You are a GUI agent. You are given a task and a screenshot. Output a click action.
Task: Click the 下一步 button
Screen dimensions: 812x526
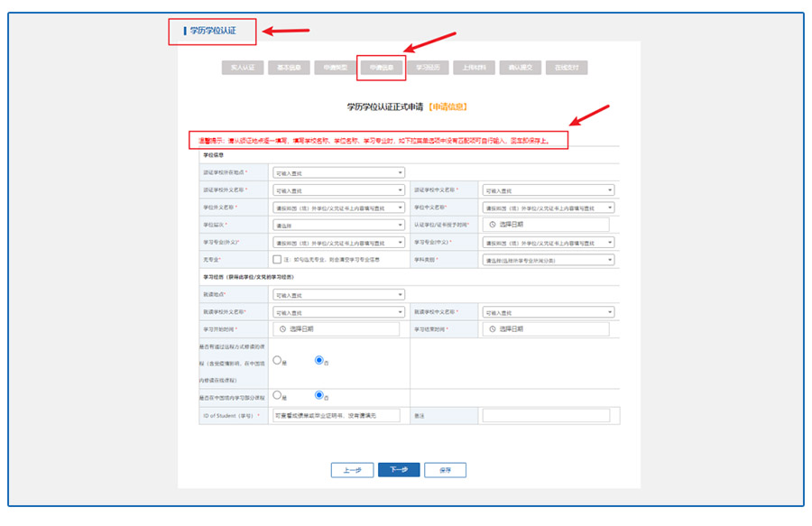[399, 469]
